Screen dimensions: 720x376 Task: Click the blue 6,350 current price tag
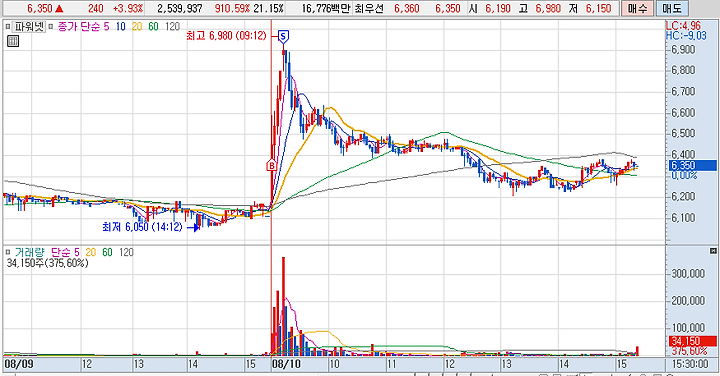(x=693, y=165)
